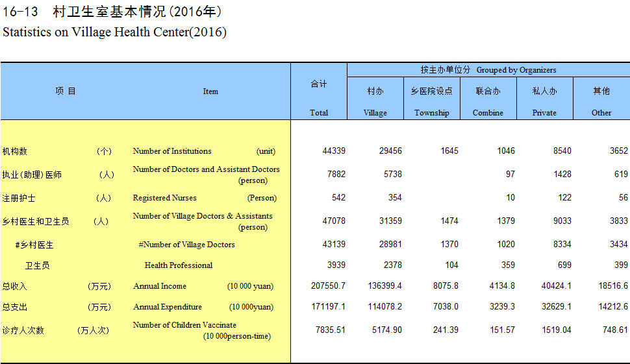Click the '乡村医生和卫生员' row label
The image size is (630, 364).
(x=35, y=221)
